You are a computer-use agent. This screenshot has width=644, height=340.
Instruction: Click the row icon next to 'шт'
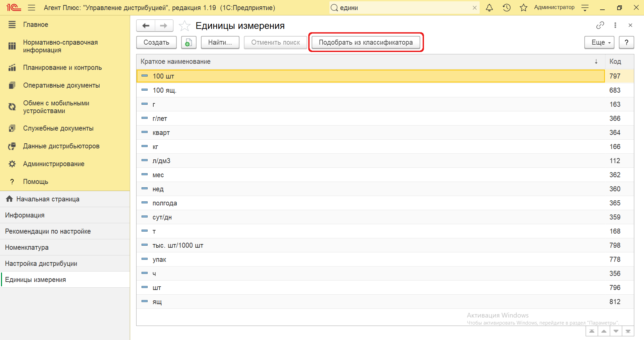[x=145, y=287]
